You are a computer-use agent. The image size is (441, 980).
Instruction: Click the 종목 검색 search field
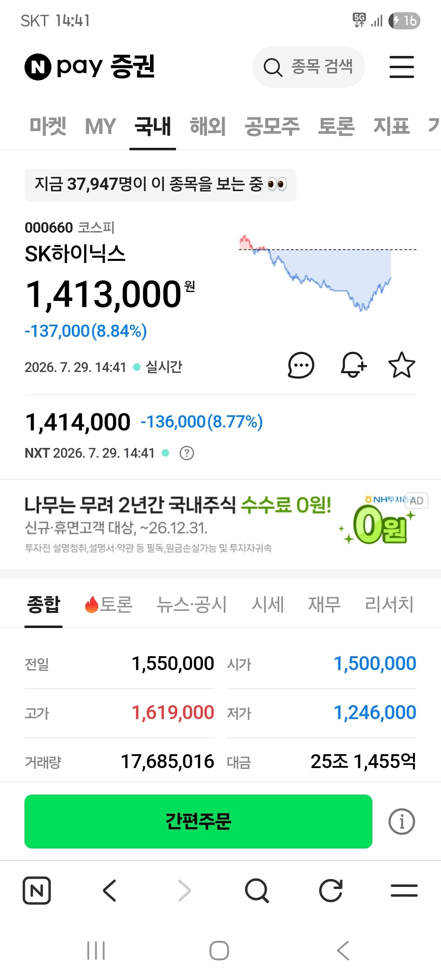coord(309,67)
